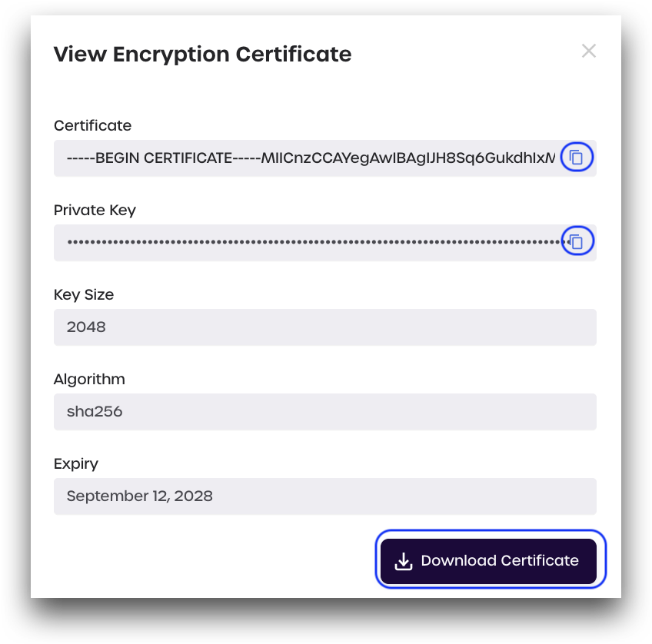The image size is (652, 644).
Task: Click the "September 12, 2028" date text
Action: 139,496
